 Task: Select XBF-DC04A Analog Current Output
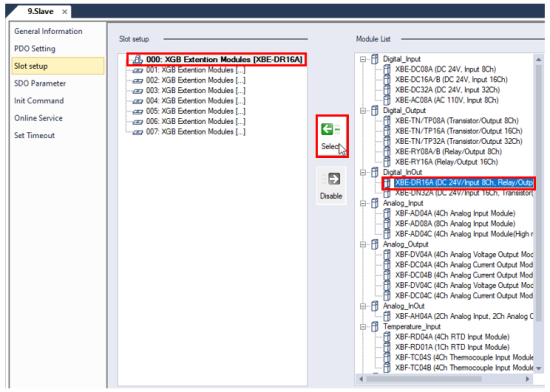point(464,265)
